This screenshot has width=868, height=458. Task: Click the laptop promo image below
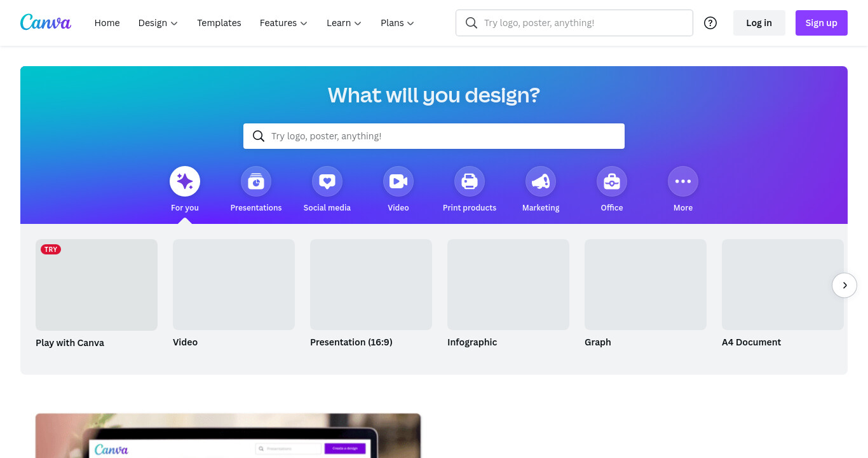tap(228, 436)
